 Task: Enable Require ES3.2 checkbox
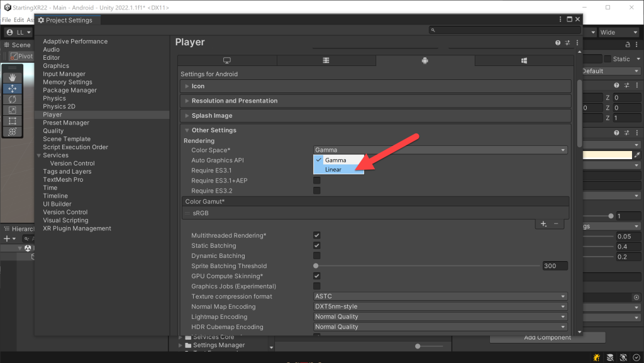click(317, 191)
